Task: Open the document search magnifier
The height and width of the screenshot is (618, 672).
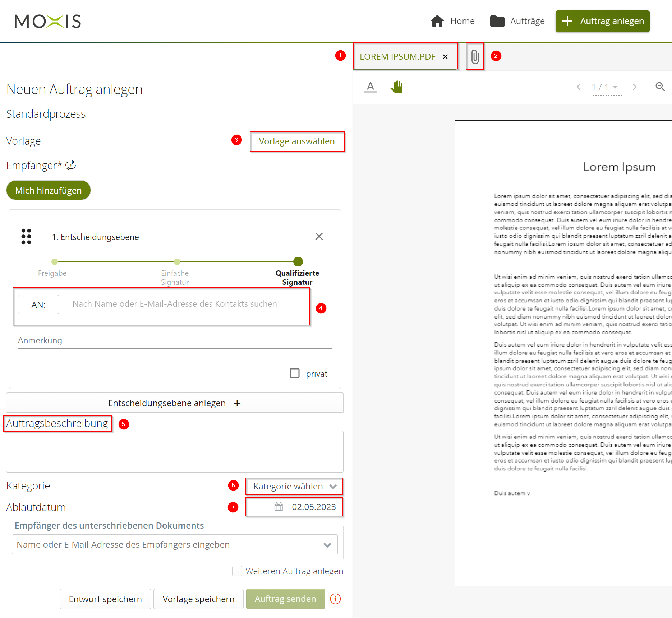Action: (660, 87)
